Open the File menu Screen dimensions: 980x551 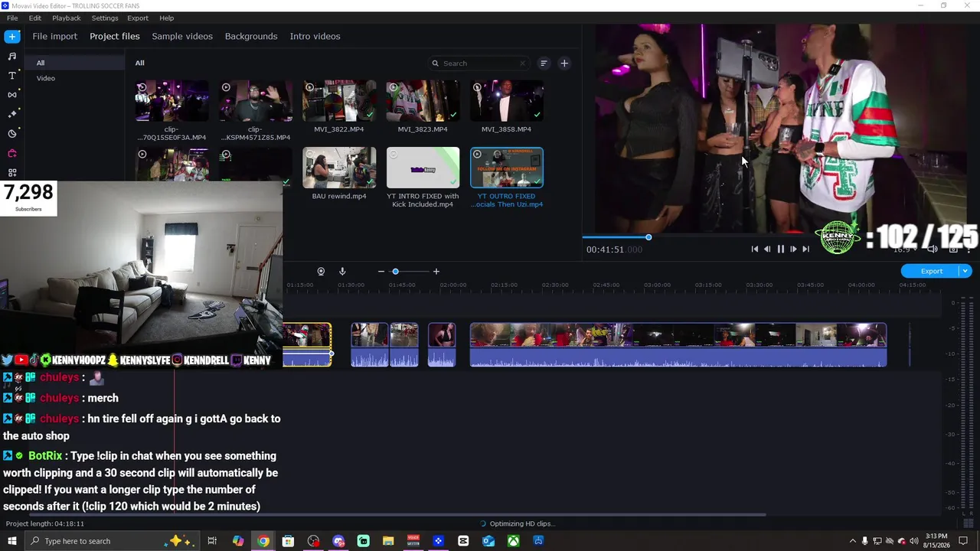(x=12, y=18)
